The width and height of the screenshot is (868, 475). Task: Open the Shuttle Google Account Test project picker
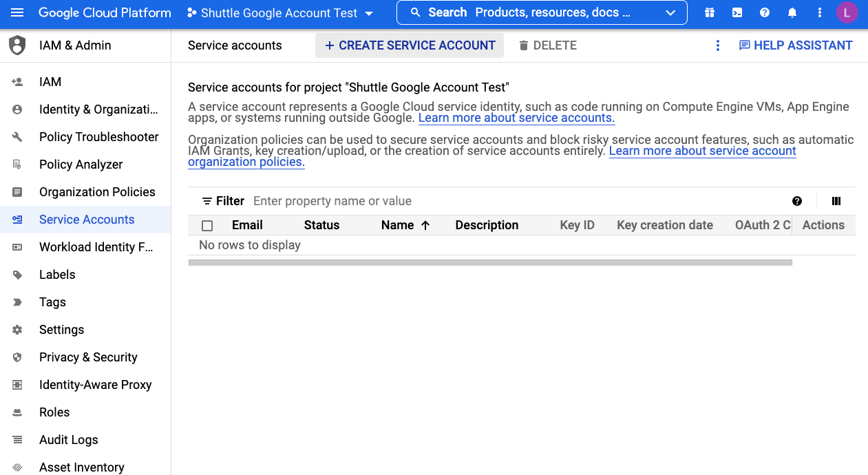[x=280, y=13]
